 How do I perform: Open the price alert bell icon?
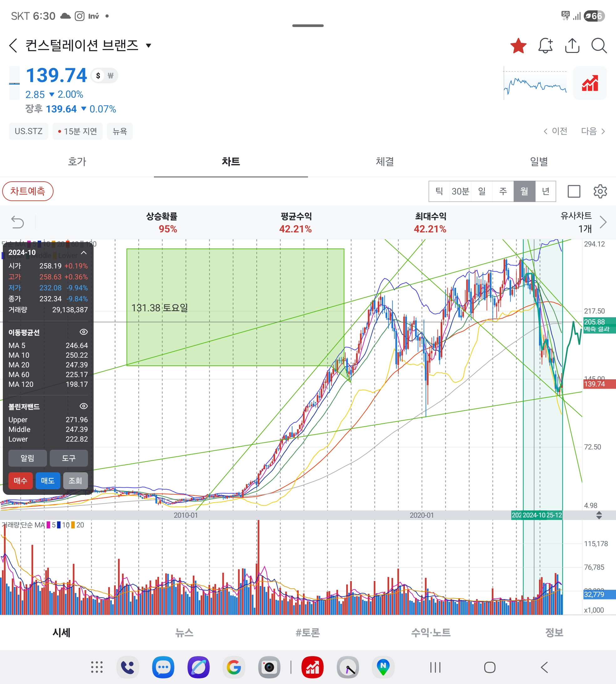(x=545, y=46)
